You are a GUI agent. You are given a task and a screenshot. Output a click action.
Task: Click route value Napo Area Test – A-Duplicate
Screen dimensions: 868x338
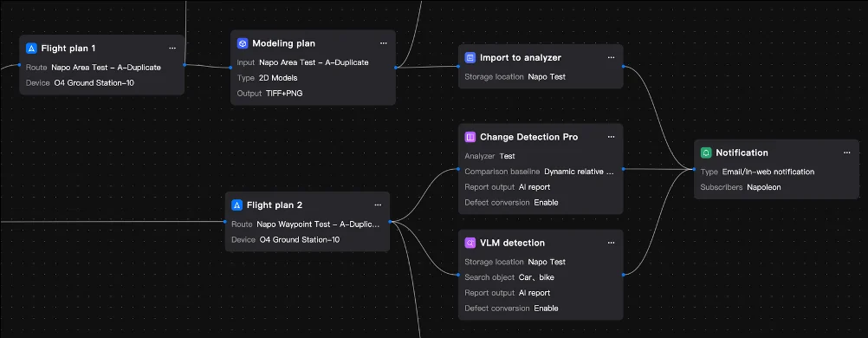click(107, 68)
